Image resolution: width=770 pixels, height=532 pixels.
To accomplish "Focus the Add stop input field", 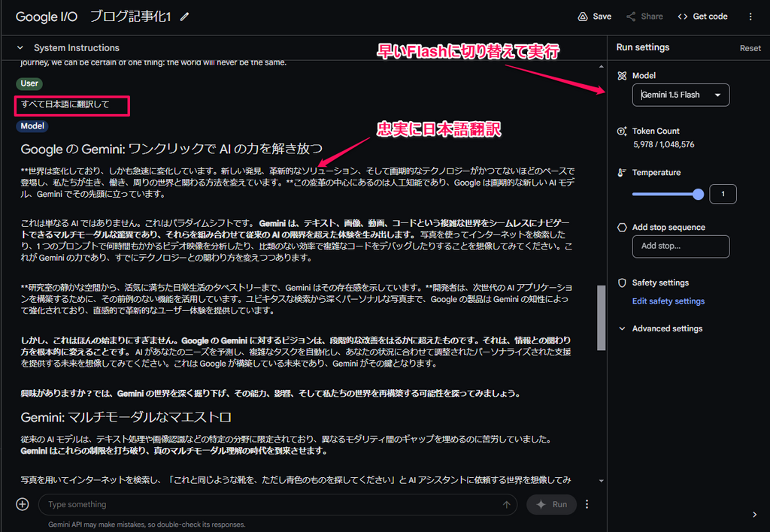I will [681, 246].
